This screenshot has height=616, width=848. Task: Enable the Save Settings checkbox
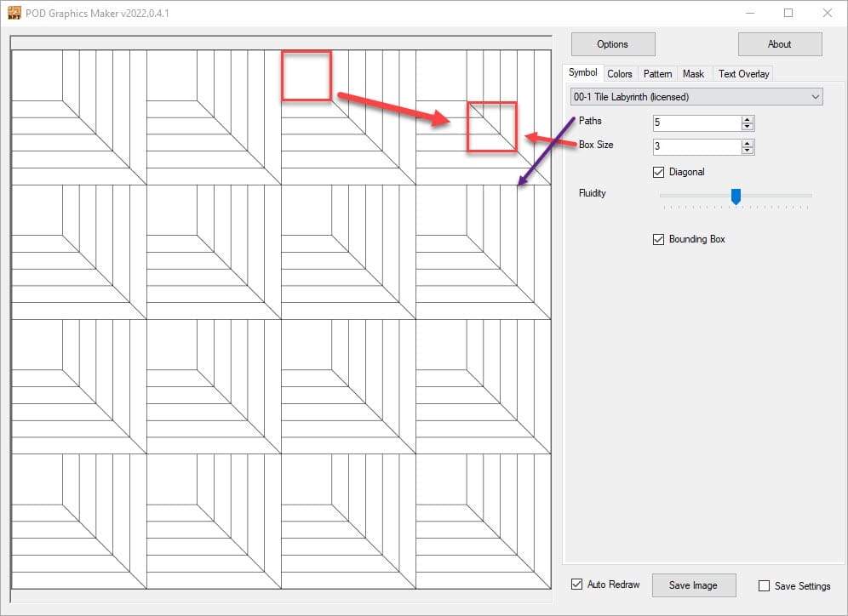[x=764, y=585]
